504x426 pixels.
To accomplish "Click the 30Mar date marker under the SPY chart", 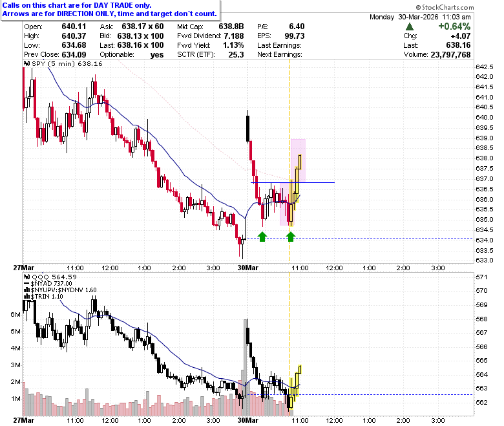I will click(x=248, y=268).
